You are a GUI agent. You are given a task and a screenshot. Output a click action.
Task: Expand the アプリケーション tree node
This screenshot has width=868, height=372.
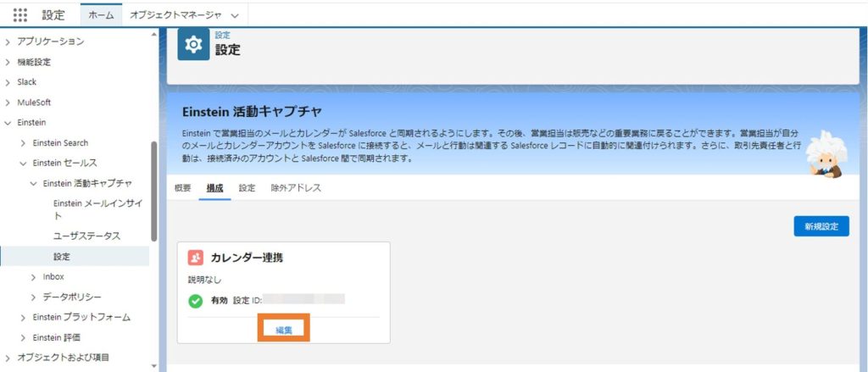tap(8, 42)
